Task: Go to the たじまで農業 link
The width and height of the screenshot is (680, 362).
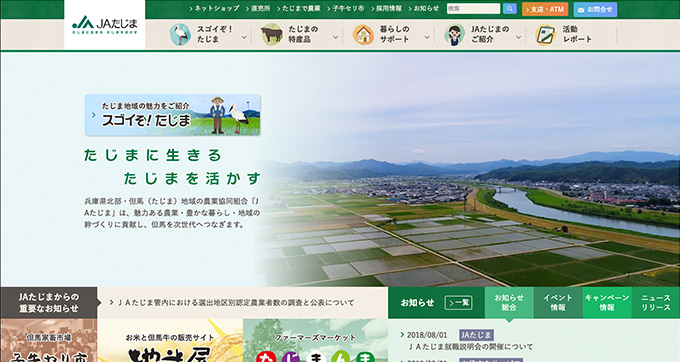Action: coord(299,8)
